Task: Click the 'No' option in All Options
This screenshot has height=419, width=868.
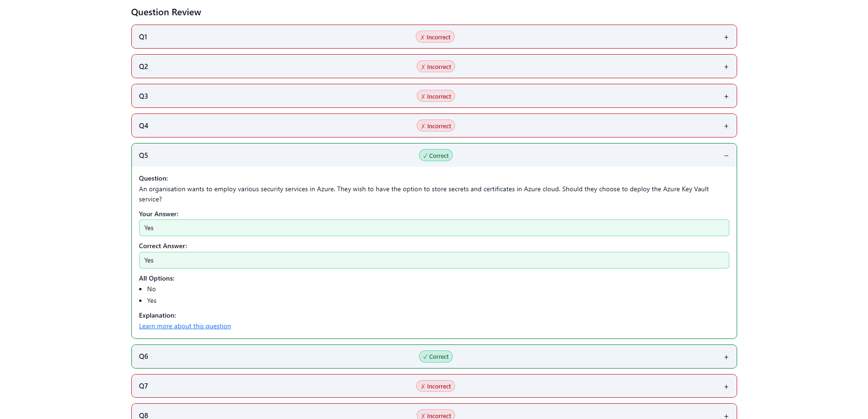Action: click(x=151, y=289)
